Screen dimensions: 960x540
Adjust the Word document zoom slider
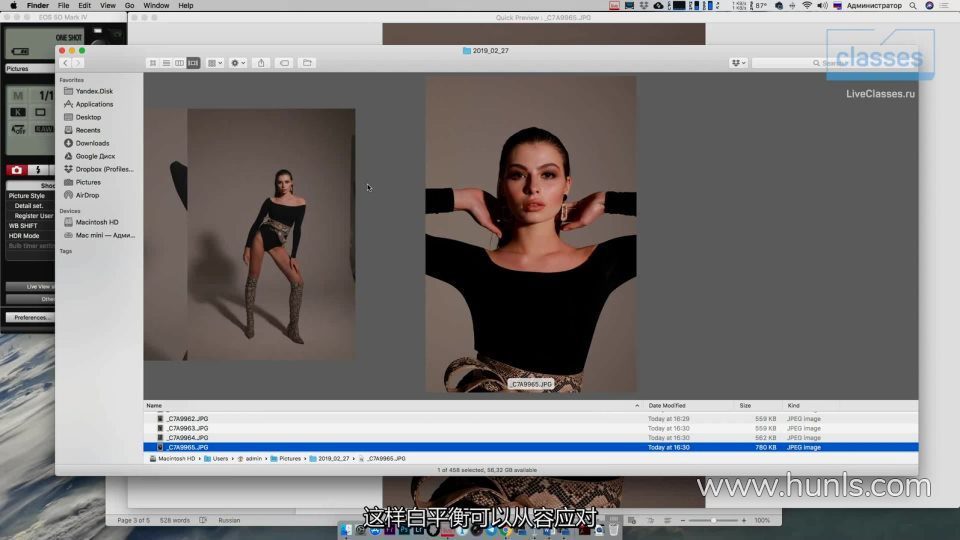pyautogui.click(x=713, y=520)
